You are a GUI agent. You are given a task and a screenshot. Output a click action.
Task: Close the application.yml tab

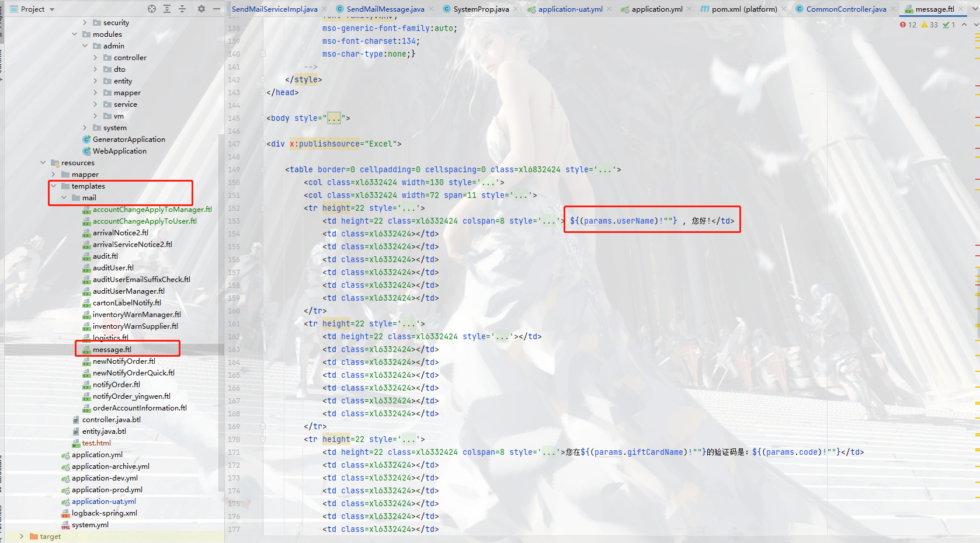click(x=688, y=8)
